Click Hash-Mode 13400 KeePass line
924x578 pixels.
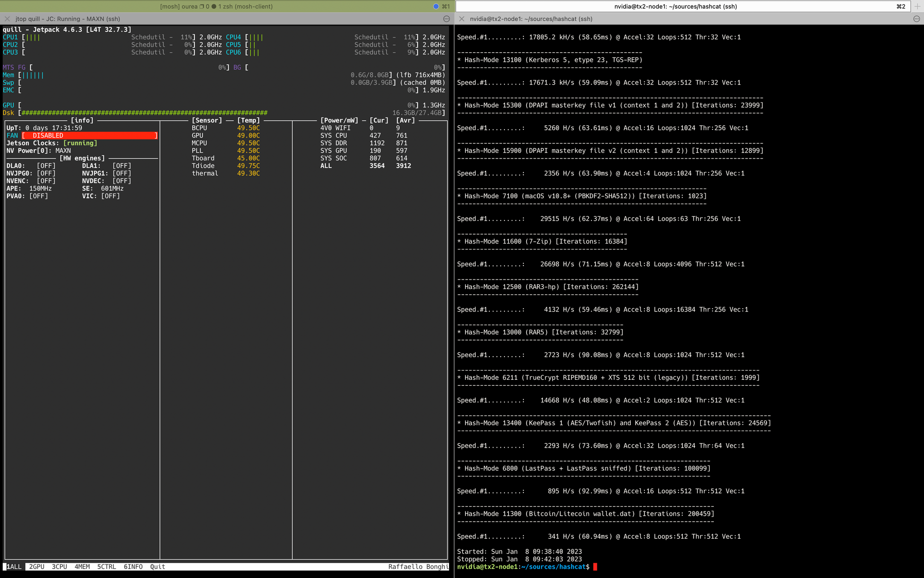[614, 423]
